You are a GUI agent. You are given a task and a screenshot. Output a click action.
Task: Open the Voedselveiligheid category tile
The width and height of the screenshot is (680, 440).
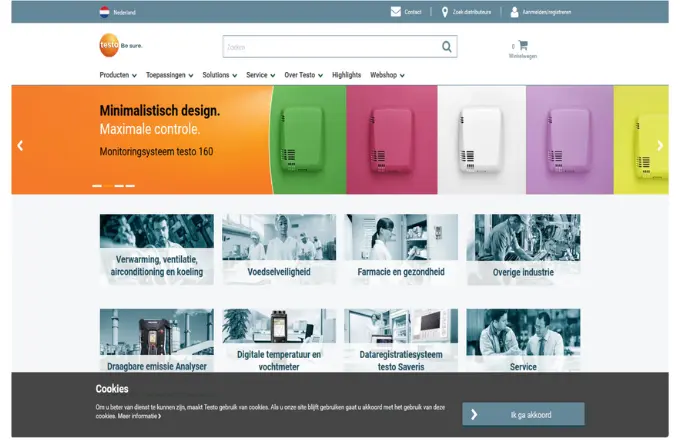279,248
